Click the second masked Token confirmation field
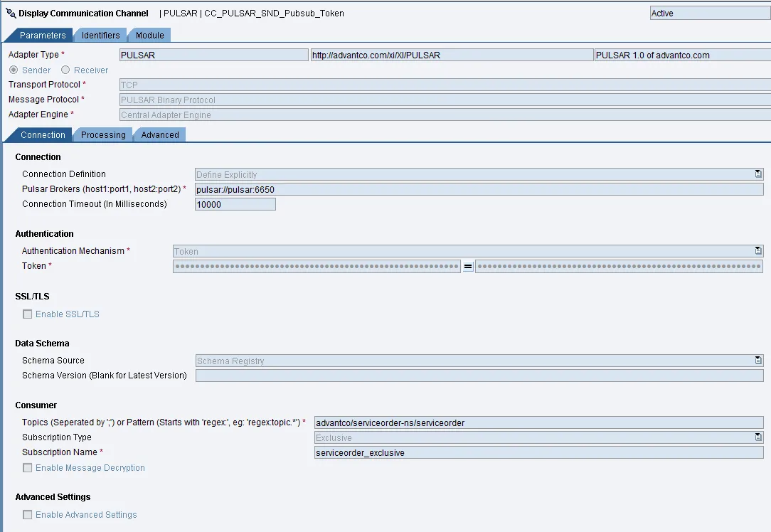The height and width of the screenshot is (532, 771). [x=619, y=267]
